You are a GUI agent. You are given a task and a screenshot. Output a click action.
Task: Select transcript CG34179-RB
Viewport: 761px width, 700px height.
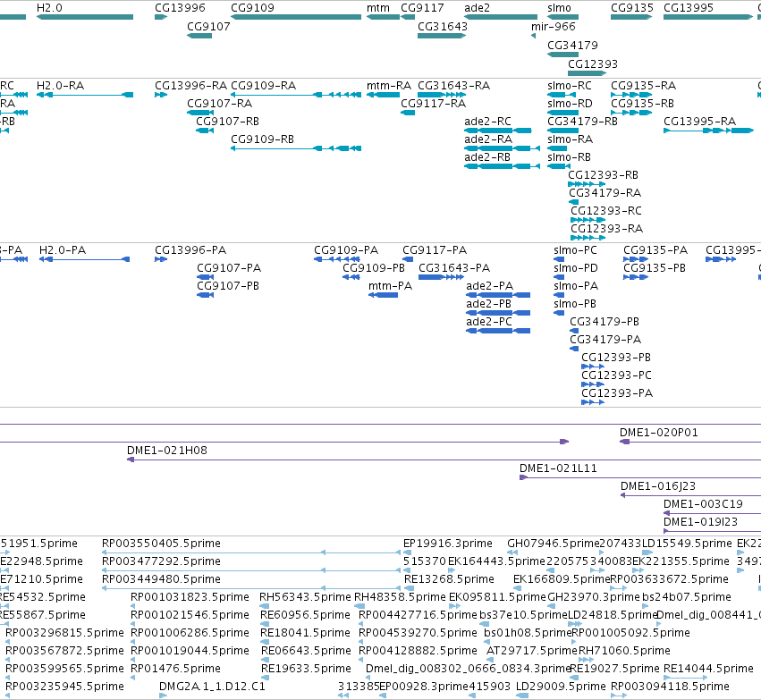point(563,131)
